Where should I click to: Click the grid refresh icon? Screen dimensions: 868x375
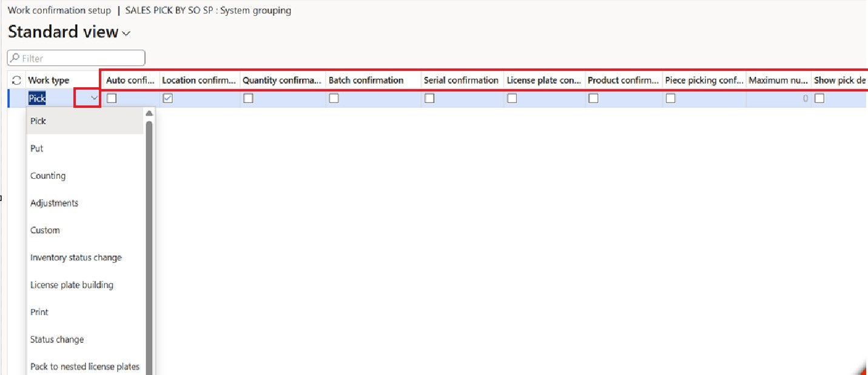click(x=16, y=80)
